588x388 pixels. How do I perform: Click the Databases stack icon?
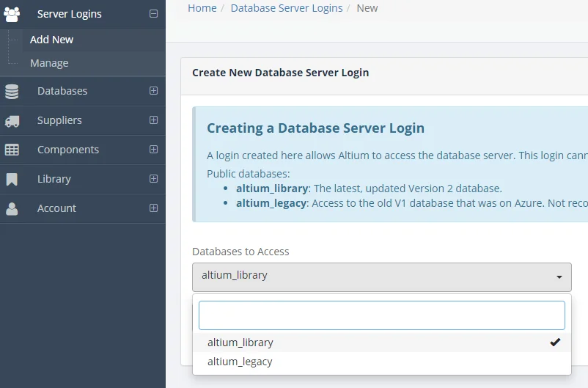12,91
